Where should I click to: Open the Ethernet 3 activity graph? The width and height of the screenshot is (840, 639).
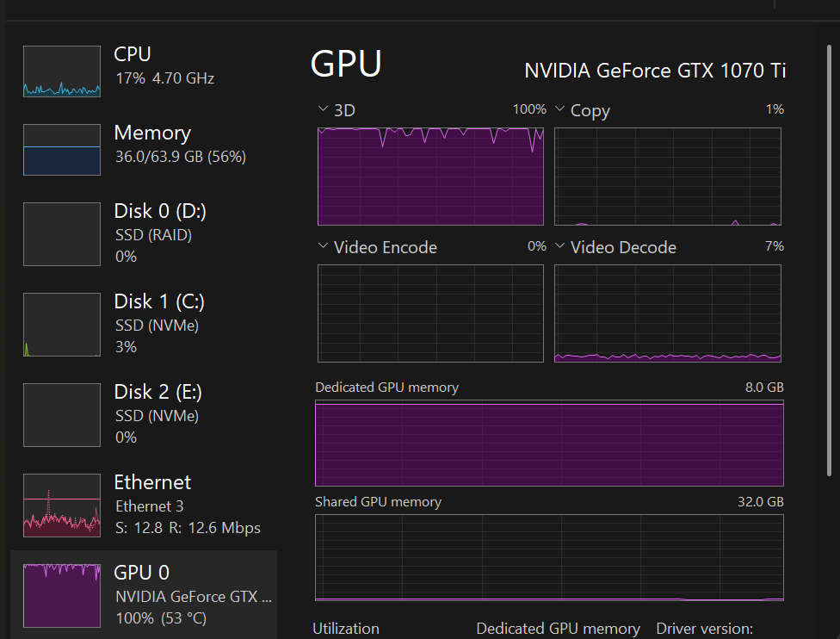click(61, 505)
